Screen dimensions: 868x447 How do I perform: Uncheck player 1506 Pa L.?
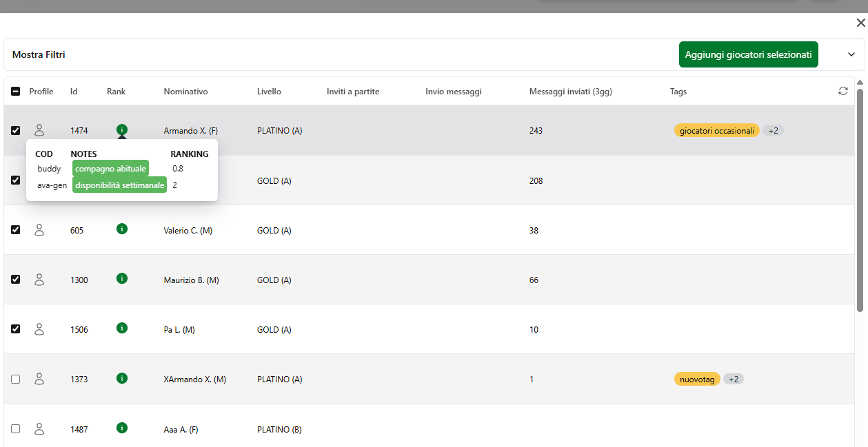click(16, 329)
